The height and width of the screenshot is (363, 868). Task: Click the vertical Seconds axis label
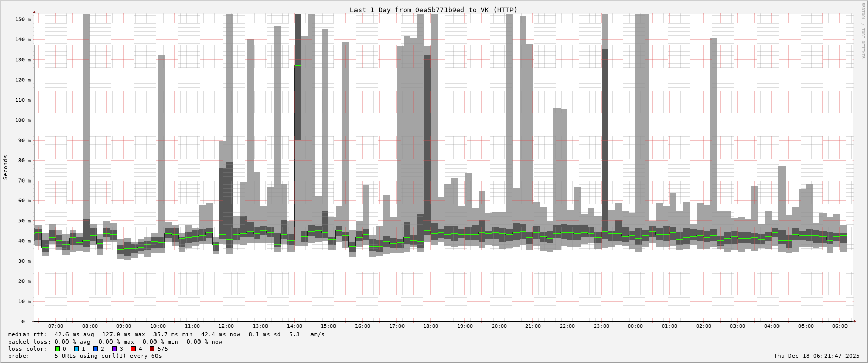pyautogui.click(x=6, y=167)
